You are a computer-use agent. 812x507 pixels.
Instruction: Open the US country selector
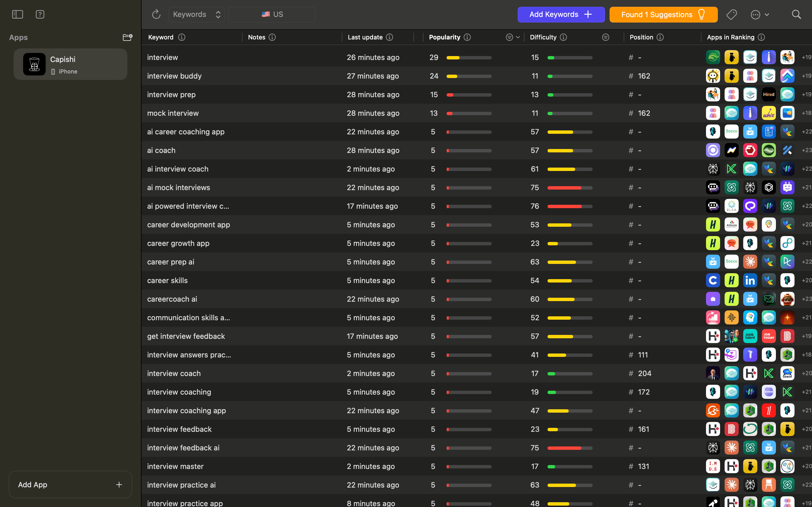(x=272, y=14)
